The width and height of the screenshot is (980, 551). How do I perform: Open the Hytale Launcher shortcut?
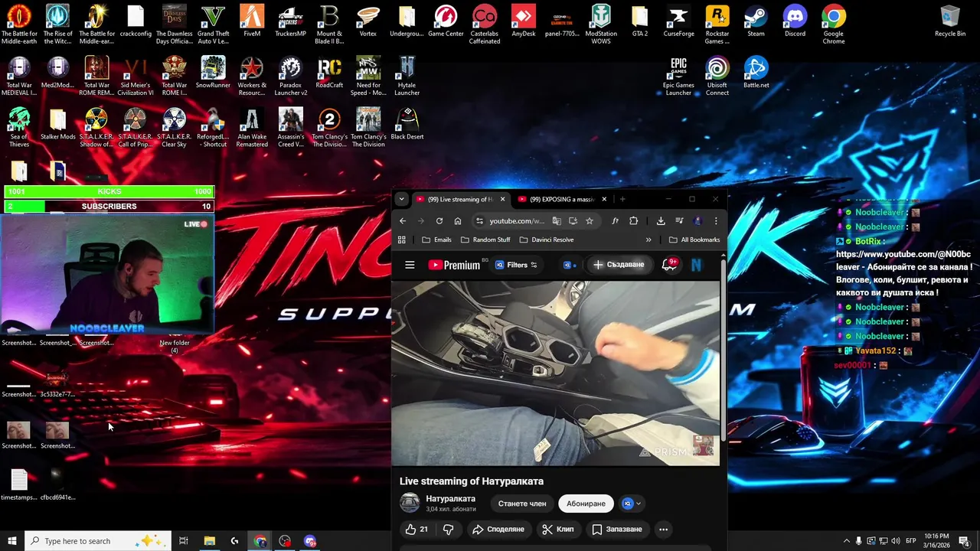(407, 77)
